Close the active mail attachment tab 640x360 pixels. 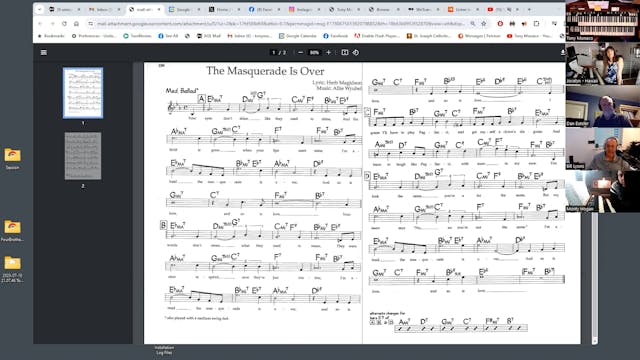coord(159,9)
